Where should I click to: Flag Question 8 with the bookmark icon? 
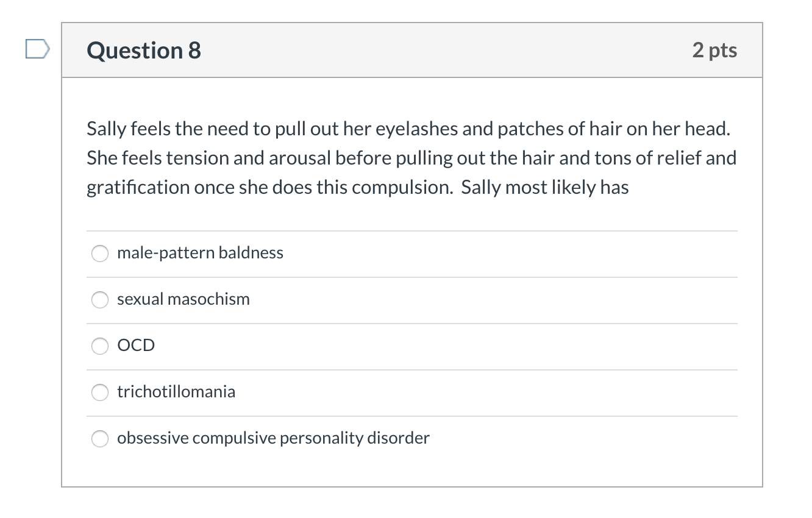pos(35,49)
